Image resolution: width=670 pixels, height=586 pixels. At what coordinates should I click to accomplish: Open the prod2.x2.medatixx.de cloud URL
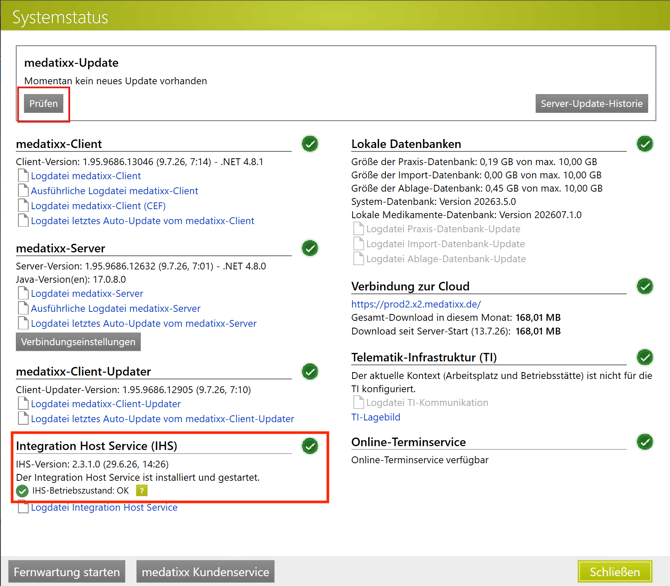[416, 304]
